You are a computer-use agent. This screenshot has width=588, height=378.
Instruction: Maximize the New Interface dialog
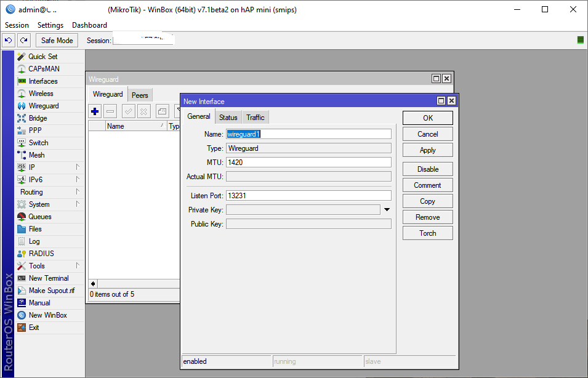441,101
